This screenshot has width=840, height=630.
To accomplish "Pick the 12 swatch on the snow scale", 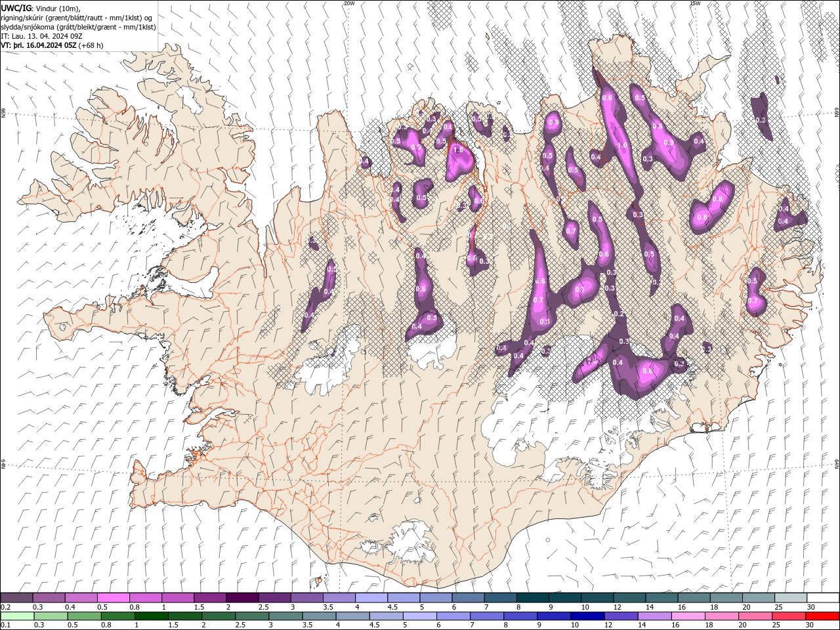I will pos(629,598).
